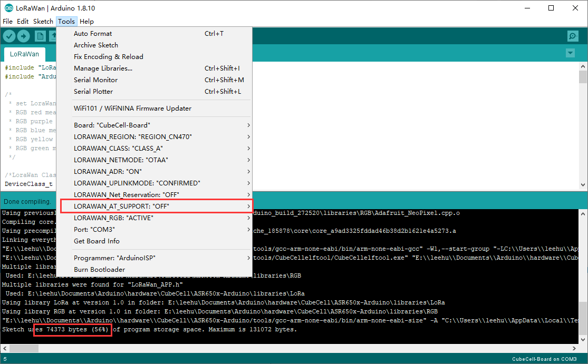The width and height of the screenshot is (588, 364).
Task: Open WiFi101 / WiFiNINA Firmware Updater
Action: [155, 109]
